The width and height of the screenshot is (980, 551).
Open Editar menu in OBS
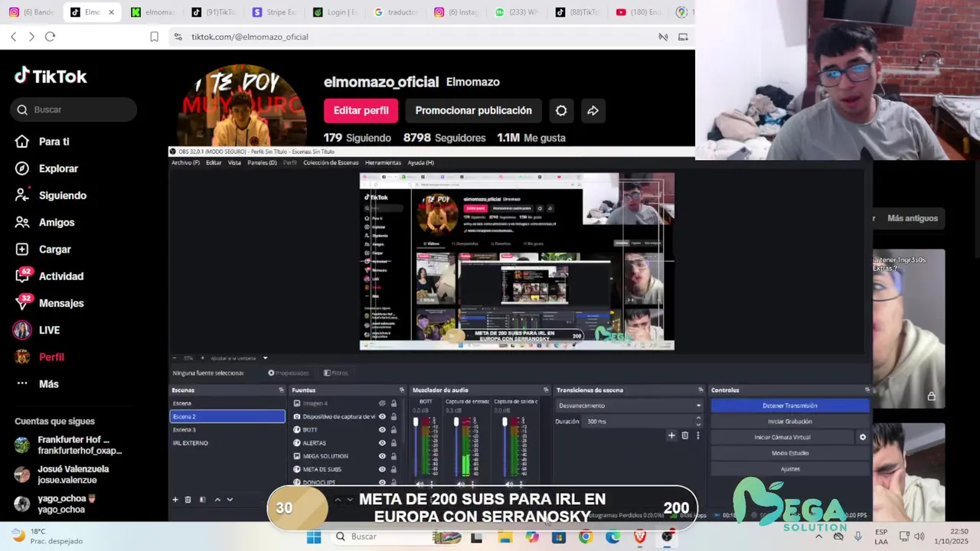click(x=214, y=162)
